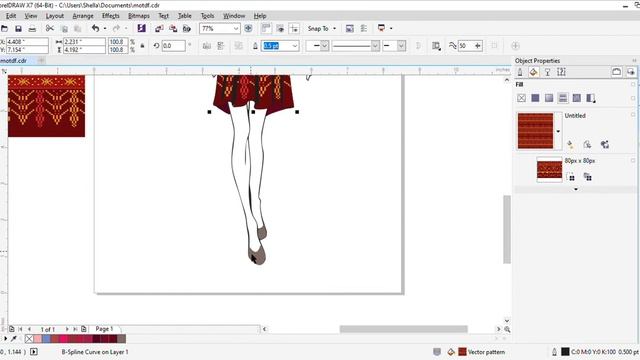The image size is (640, 360).
Task: Open the Layout menu
Action: pyautogui.click(x=55, y=16)
